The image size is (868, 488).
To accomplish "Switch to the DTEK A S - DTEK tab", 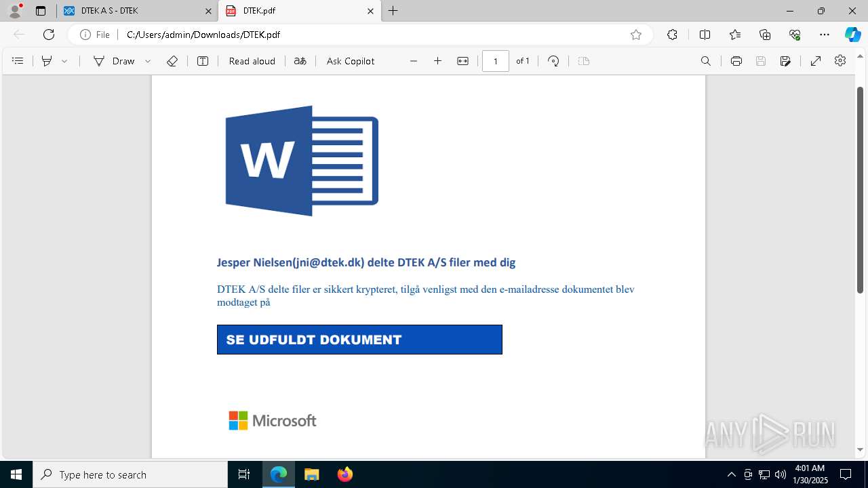I will 138,11.
